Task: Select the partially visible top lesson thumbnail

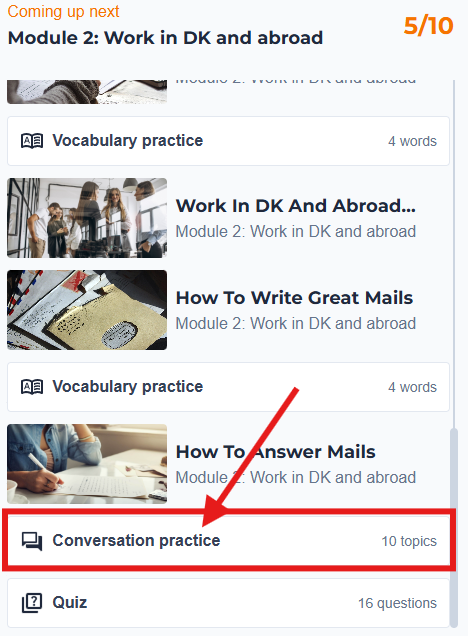Action: tap(87, 92)
